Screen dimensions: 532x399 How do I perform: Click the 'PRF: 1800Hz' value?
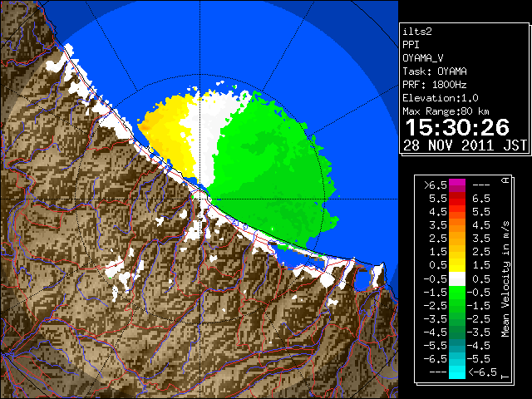coord(434,85)
